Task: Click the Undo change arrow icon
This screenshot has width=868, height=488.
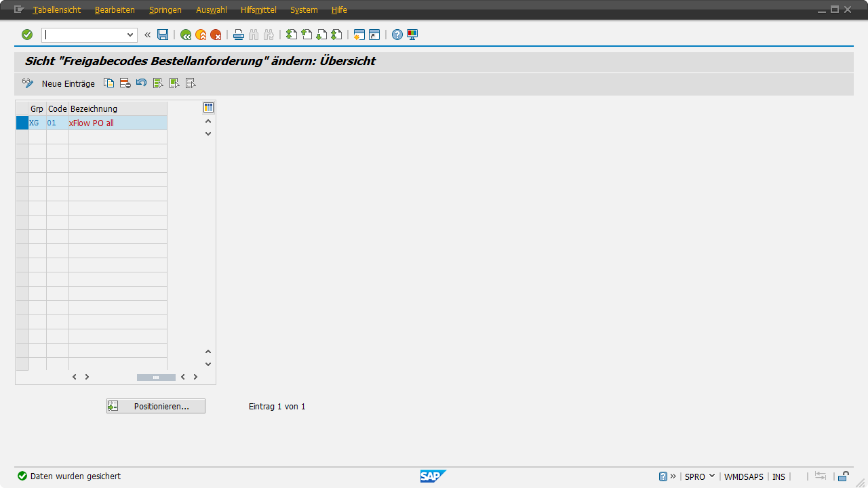Action: click(141, 83)
